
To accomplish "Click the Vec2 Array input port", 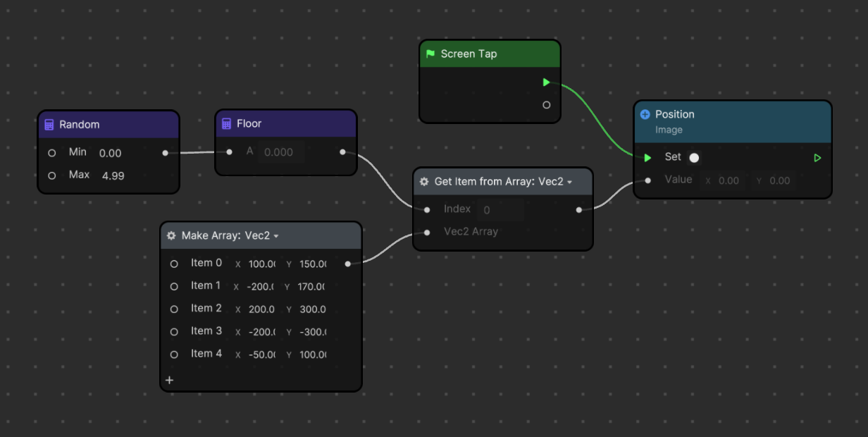I will pyautogui.click(x=427, y=232).
